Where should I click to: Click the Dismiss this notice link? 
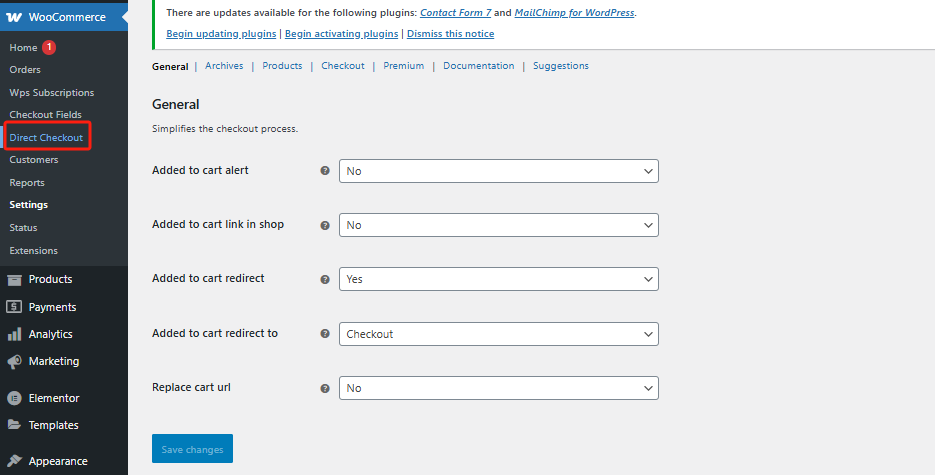[x=450, y=33]
